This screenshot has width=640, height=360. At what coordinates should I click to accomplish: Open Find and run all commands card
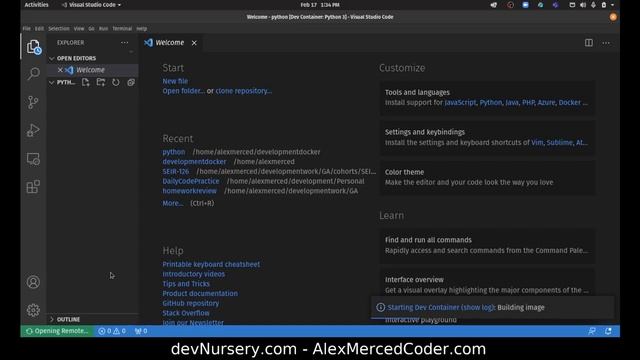tap(487, 245)
